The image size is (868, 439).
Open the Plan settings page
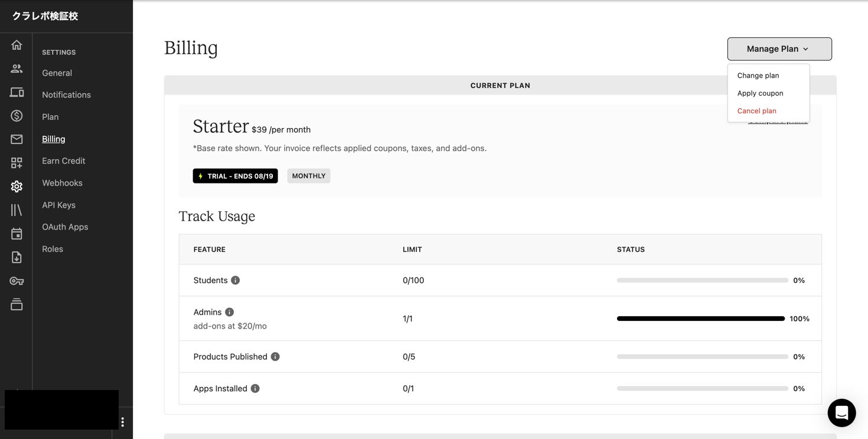click(50, 117)
